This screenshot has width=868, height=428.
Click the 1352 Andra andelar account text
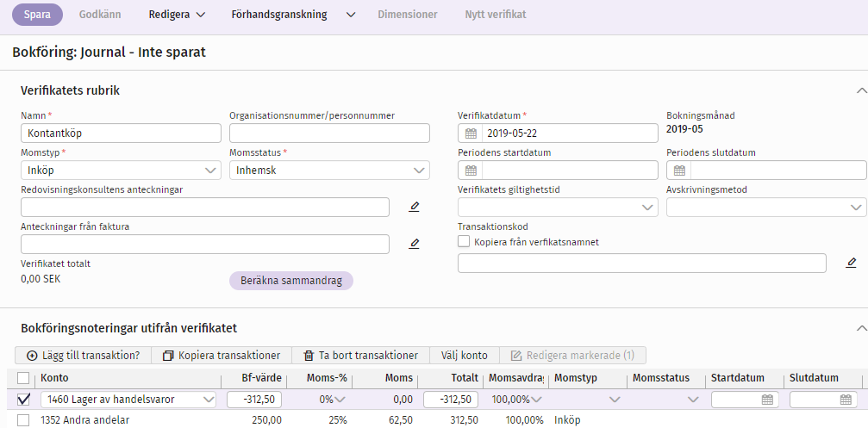tap(85, 420)
